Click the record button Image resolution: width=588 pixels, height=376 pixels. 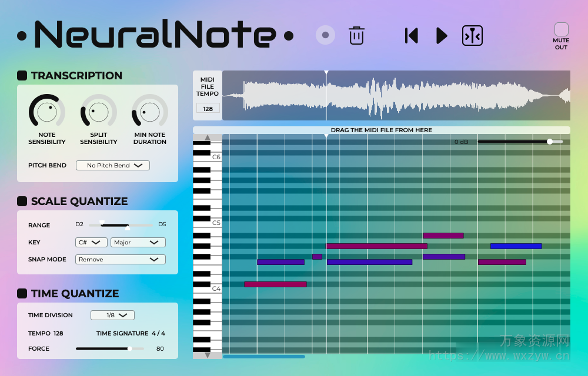pos(325,35)
